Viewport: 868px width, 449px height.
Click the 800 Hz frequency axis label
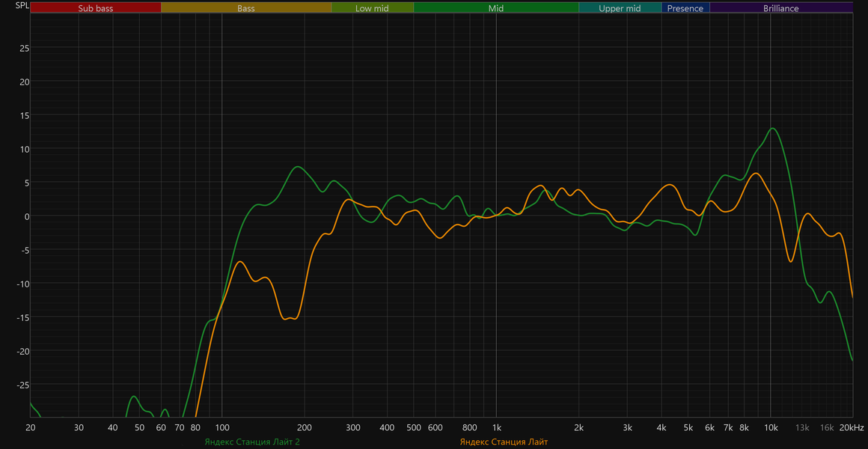pyautogui.click(x=469, y=427)
